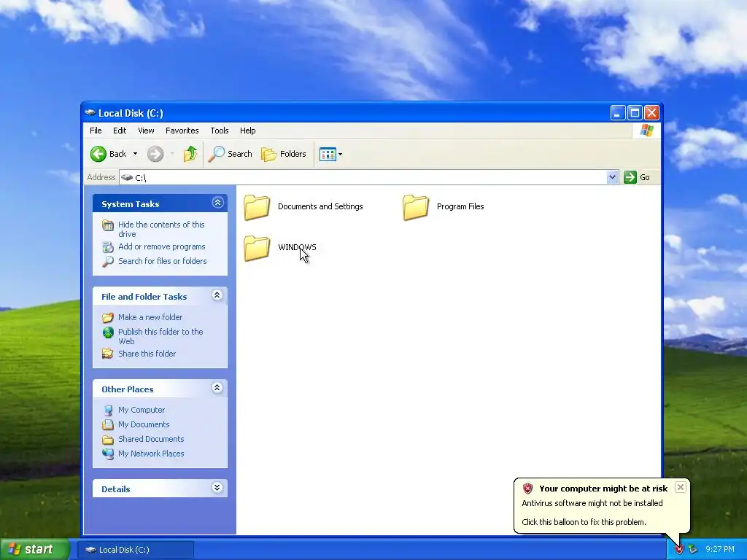The width and height of the screenshot is (747, 560).
Task: Click Hide the contents of this drive link
Action: point(161,229)
